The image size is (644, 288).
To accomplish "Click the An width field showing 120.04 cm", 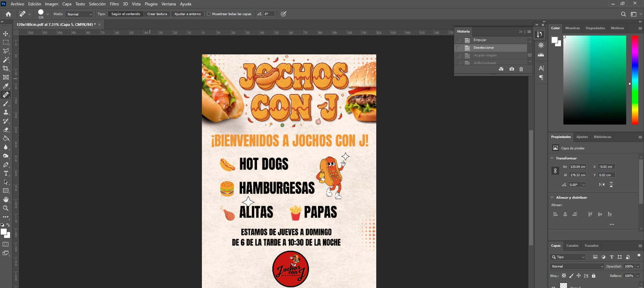I will pyautogui.click(x=578, y=166).
